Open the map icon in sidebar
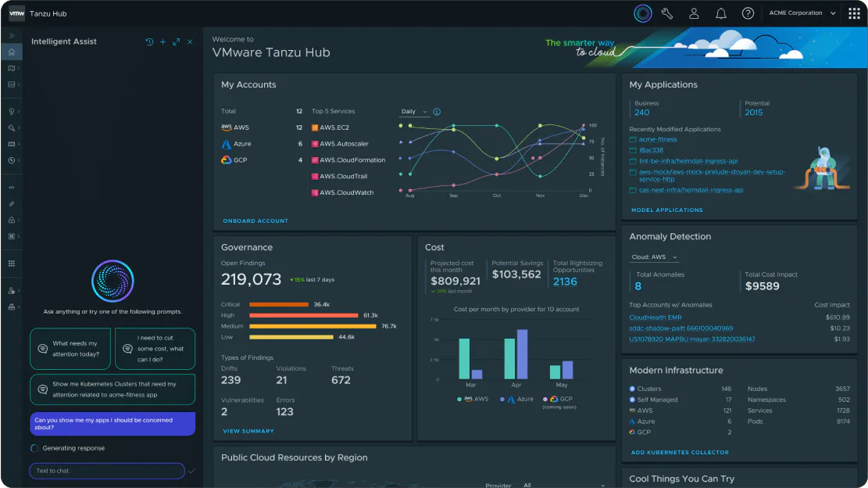 click(11, 68)
